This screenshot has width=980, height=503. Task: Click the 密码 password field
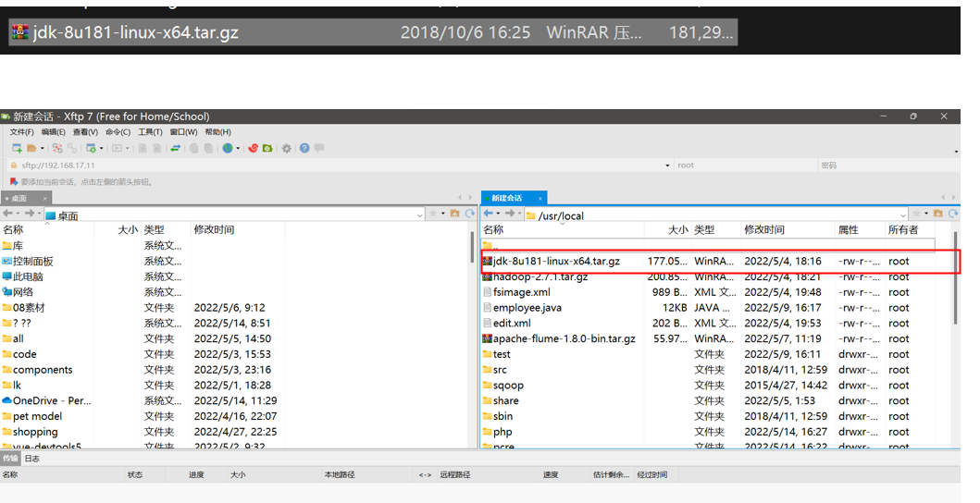[888, 166]
